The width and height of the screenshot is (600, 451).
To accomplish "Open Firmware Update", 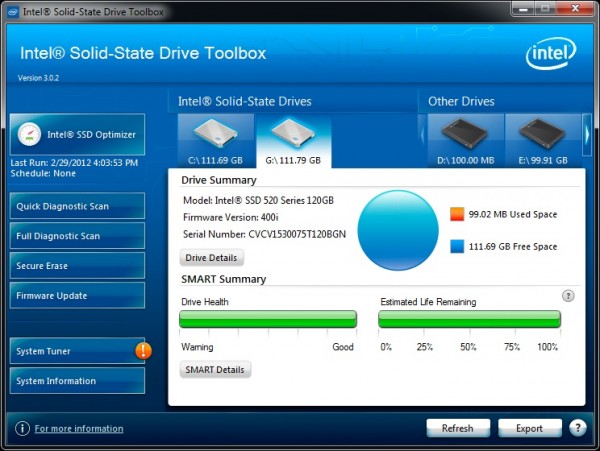I will click(77, 295).
